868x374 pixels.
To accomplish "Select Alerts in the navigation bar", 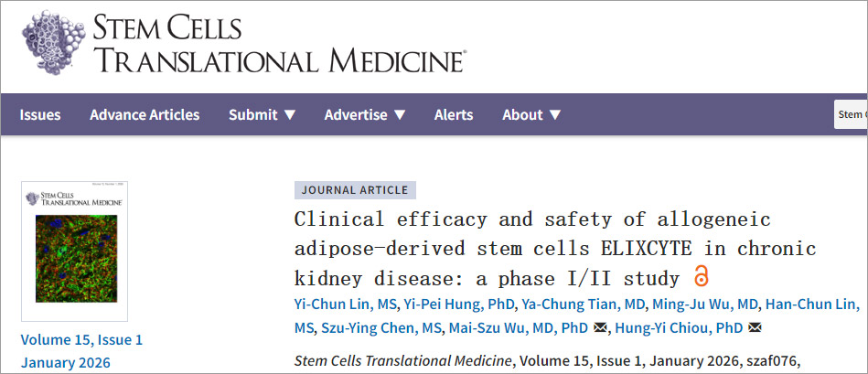I will click(x=454, y=114).
